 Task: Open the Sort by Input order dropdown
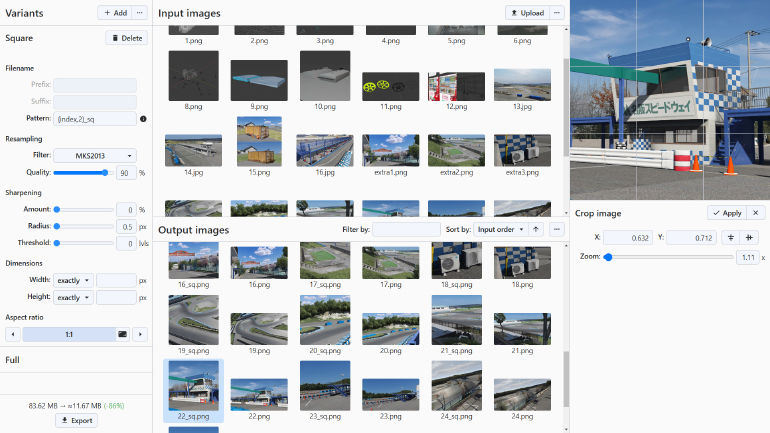(x=500, y=229)
